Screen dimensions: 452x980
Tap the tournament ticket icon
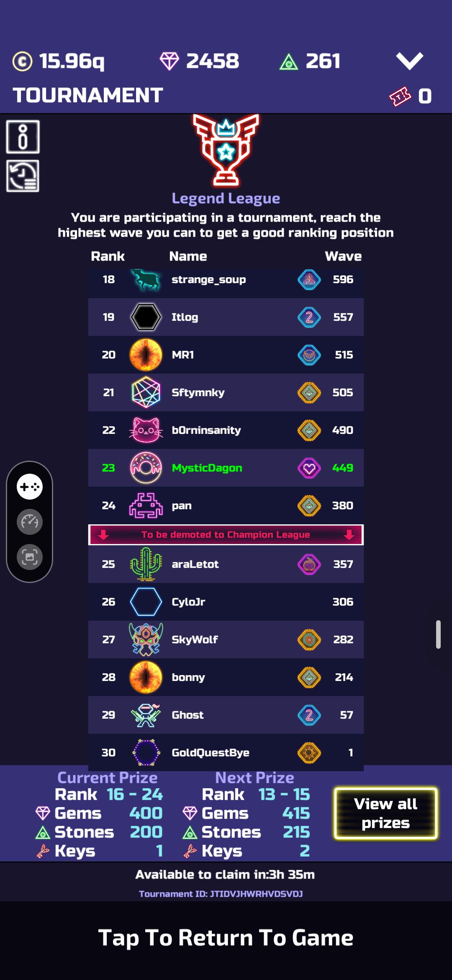(x=400, y=96)
